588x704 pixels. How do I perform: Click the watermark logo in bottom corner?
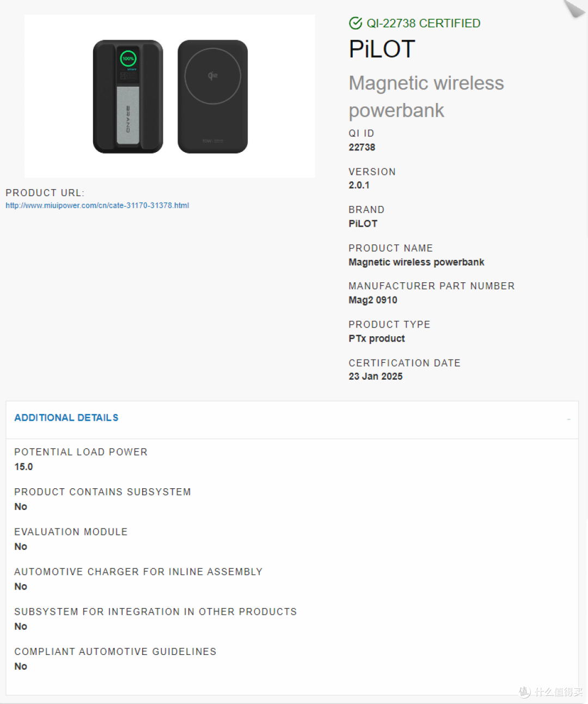click(550, 692)
